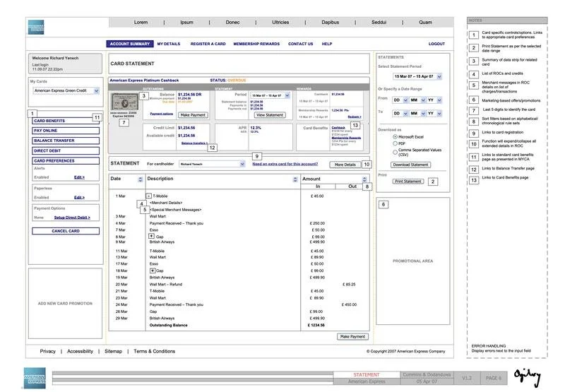
Task: Select Seddui in the top navigation bar
Action: pyautogui.click(x=379, y=23)
